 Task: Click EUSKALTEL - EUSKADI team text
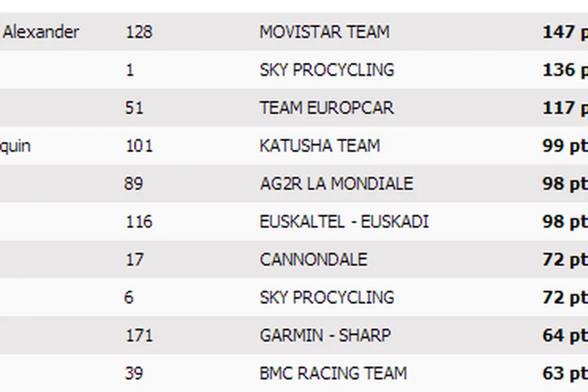[x=344, y=222]
